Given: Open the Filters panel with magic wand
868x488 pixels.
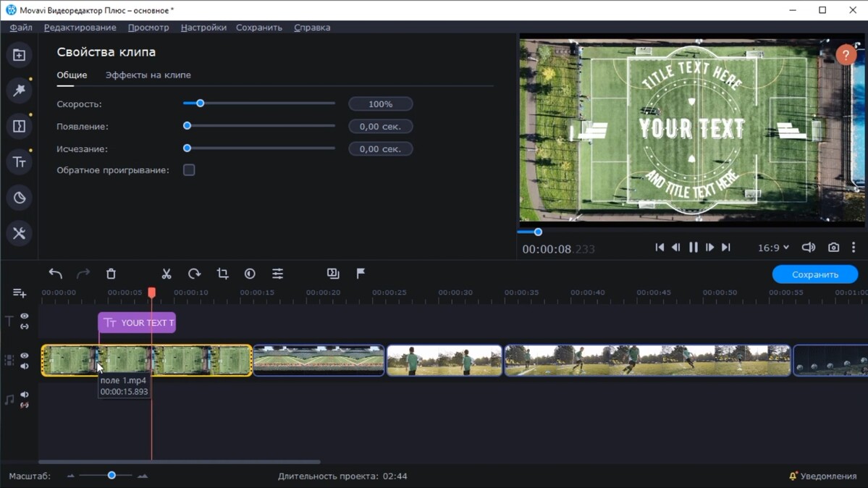Looking at the screenshot, I should [x=19, y=90].
